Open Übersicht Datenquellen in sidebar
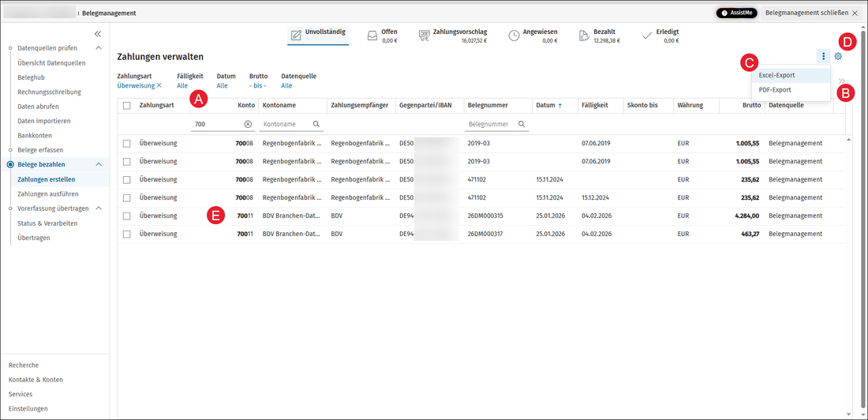Screen dimensions: 868x420 51,62
